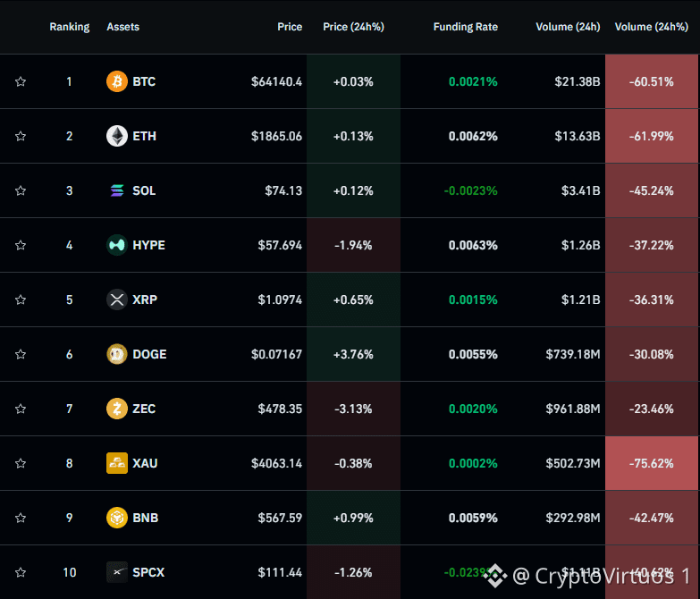Toggle the ZEC favorite star

click(21, 409)
